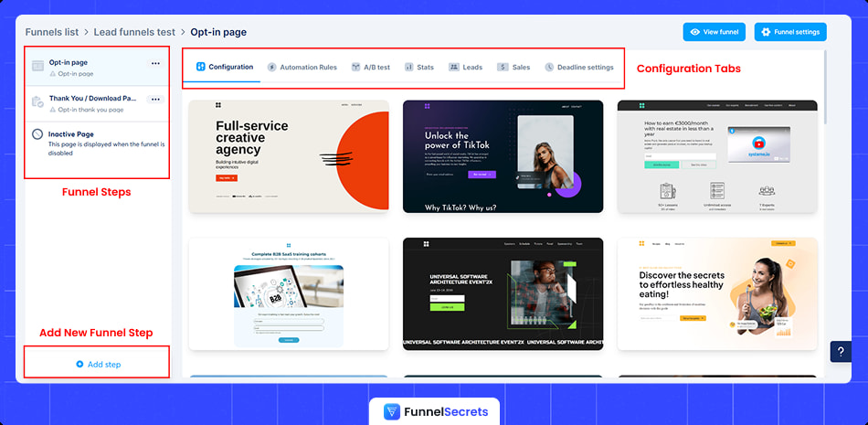
Task: Click the A/B test split icon
Action: point(356,67)
